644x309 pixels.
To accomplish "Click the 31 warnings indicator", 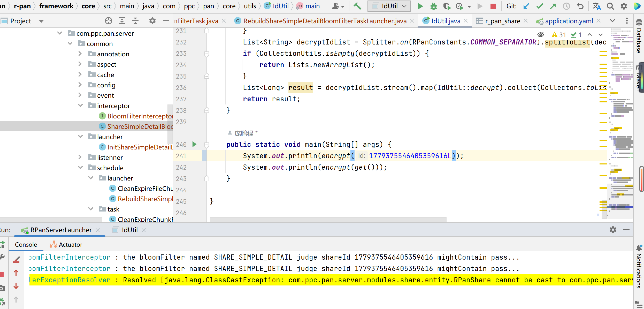I will (559, 35).
